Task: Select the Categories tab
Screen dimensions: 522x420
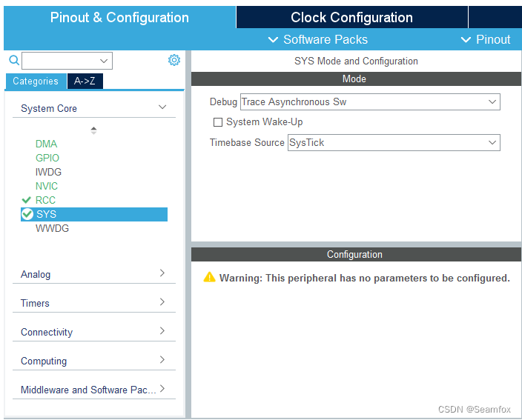Action: pos(36,81)
